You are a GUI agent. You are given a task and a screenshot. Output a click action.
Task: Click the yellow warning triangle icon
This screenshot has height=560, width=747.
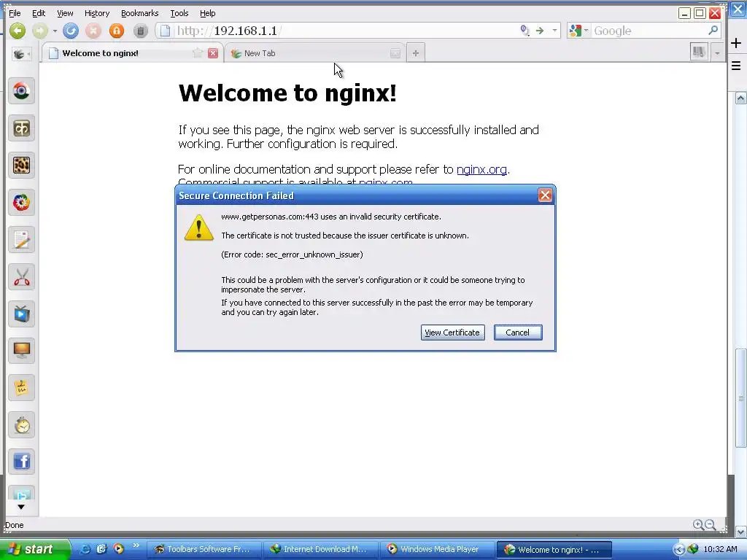(198, 227)
